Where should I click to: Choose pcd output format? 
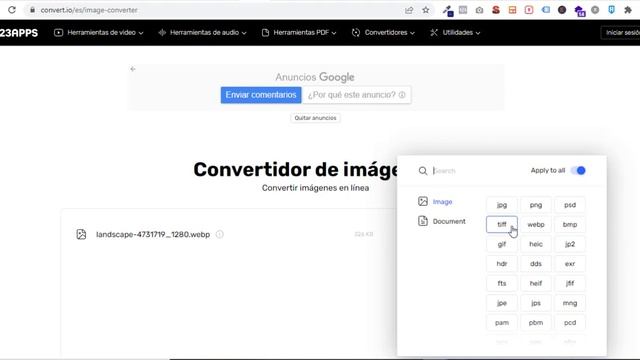[x=570, y=322]
